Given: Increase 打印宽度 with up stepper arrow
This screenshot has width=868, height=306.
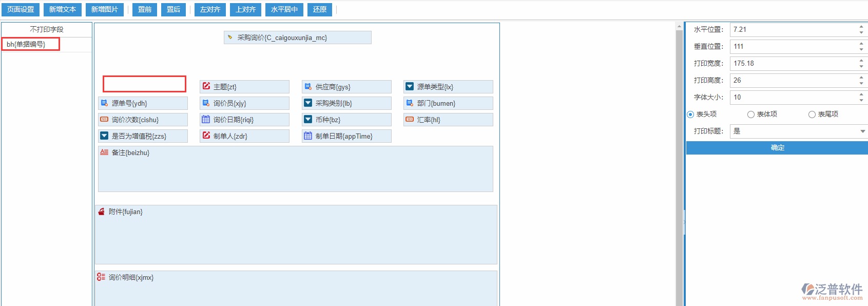Looking at the screenshot, I should pos(861,60).
